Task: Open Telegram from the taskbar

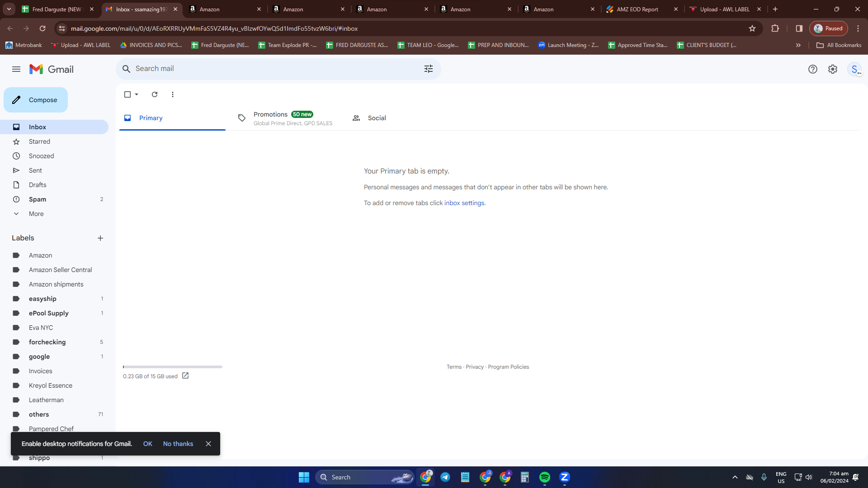Action: tap(445, 477)
